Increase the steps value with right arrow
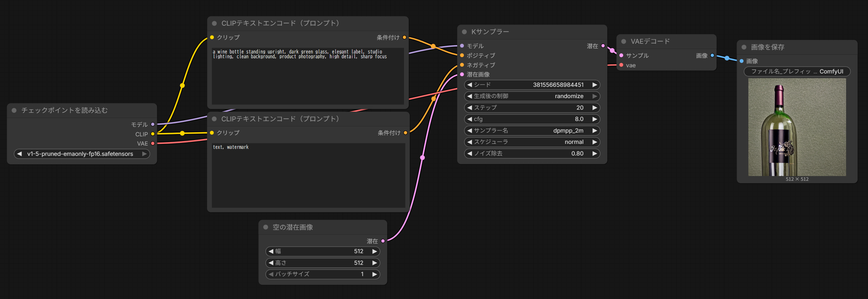Viewport: 868px width, 299px height. tap(595, 108)
